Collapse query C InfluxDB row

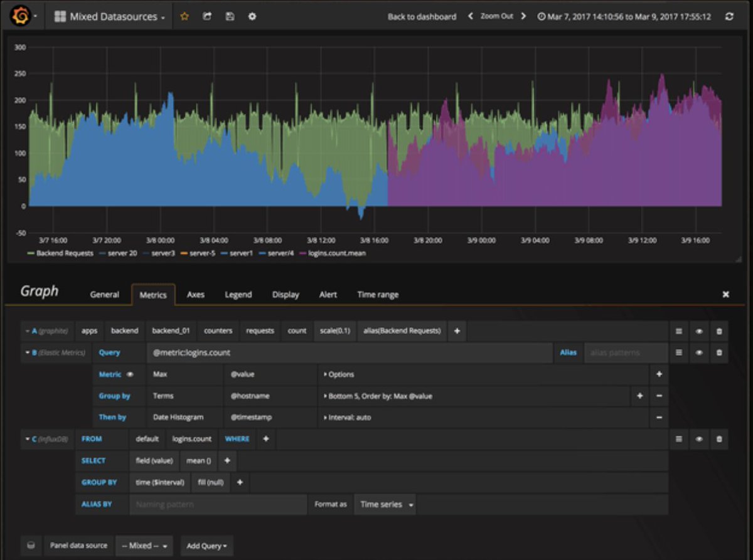pos(27,439)
